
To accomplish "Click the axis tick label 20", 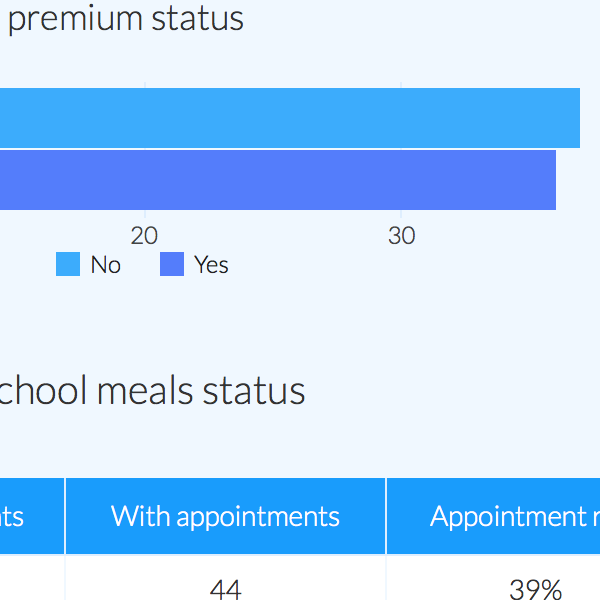I will [145, 236].
